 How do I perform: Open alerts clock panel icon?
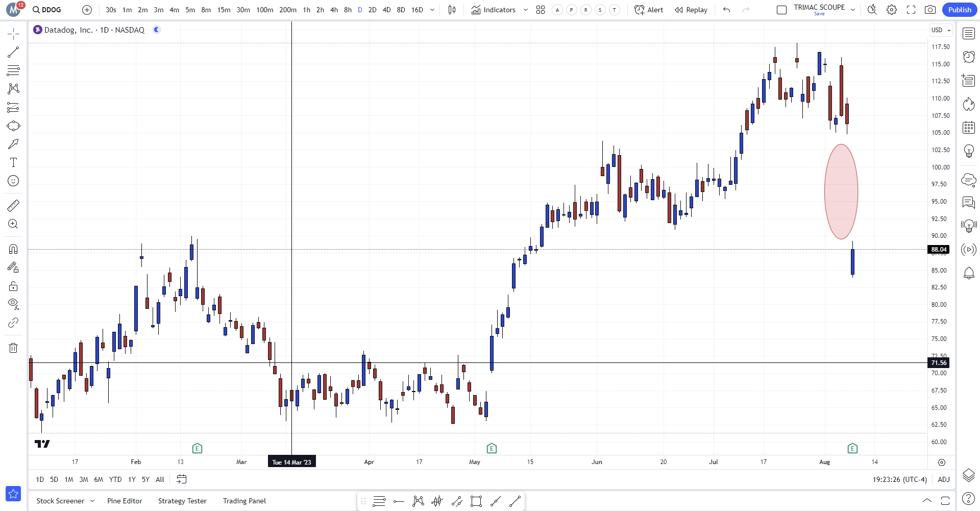coord(968,57)
